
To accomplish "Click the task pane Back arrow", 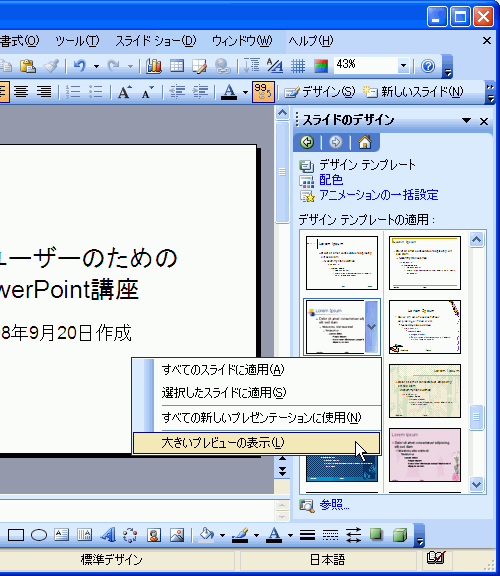I will [x=307, y=142].
